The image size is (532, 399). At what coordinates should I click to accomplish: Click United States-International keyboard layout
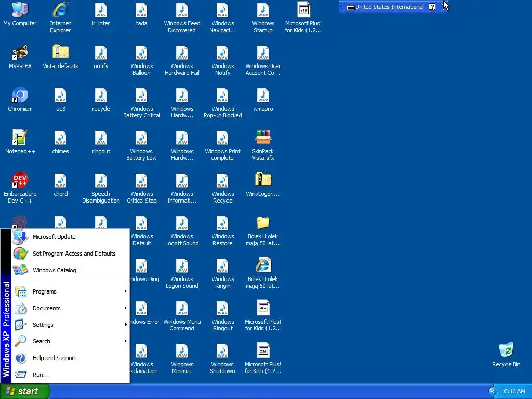[x=385, y=7]
